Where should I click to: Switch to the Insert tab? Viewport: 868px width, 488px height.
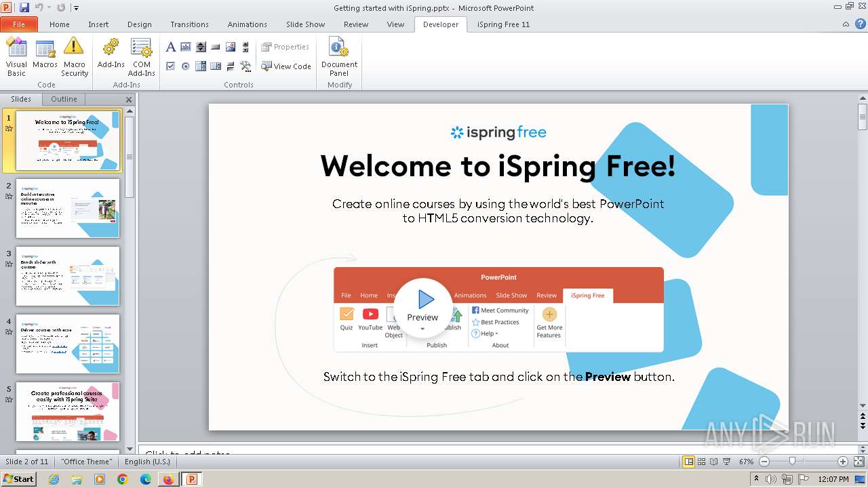pos(98,24)
